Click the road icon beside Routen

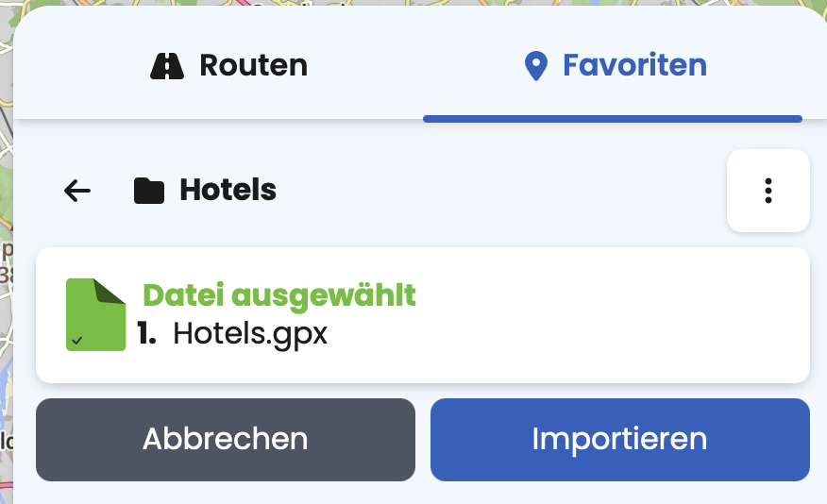[x=167, y=66]
